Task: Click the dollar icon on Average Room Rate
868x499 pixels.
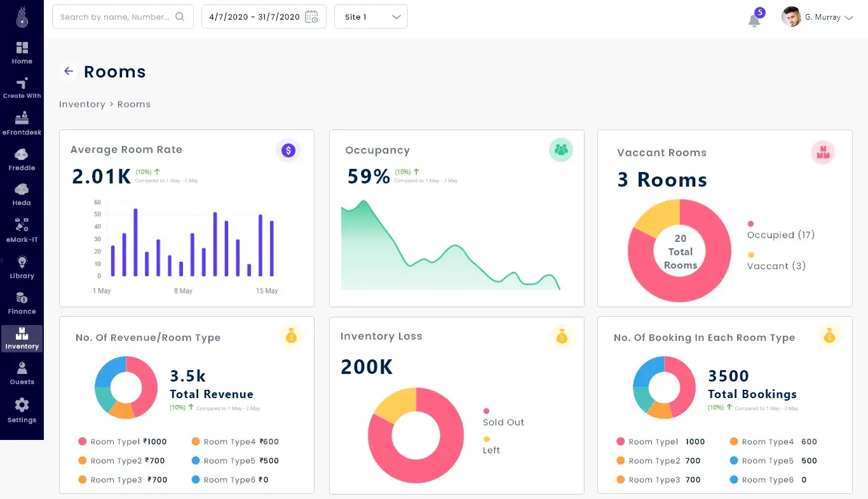Action: [288, 150]
